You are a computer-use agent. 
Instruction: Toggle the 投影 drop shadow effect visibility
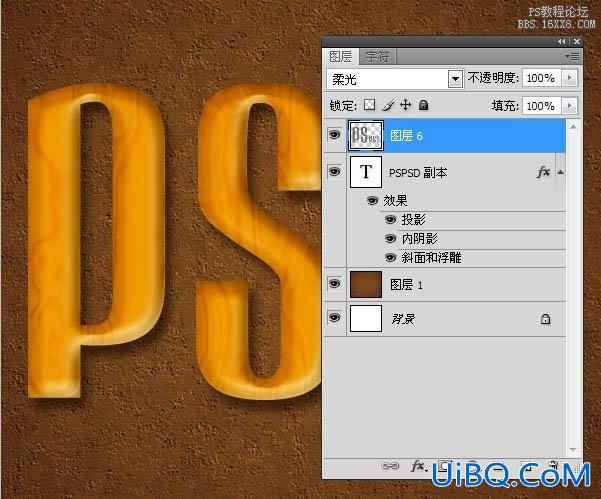click(x=390, y=219)
